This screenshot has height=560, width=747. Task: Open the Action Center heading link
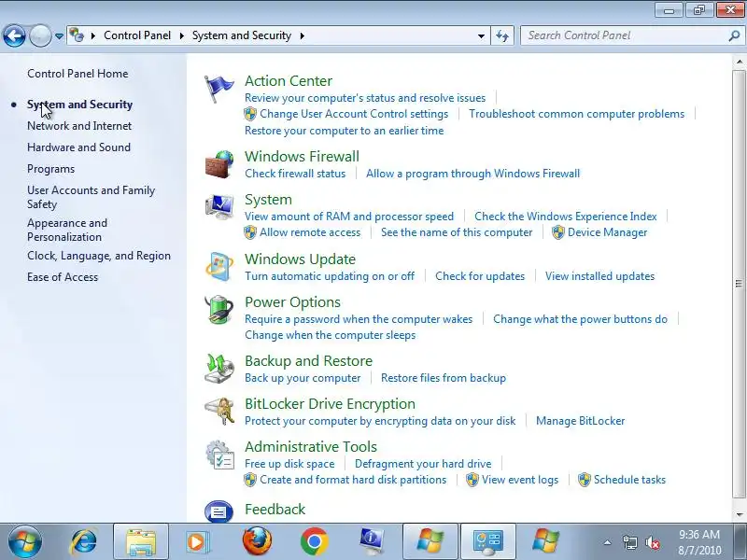(x=289, y=81)
